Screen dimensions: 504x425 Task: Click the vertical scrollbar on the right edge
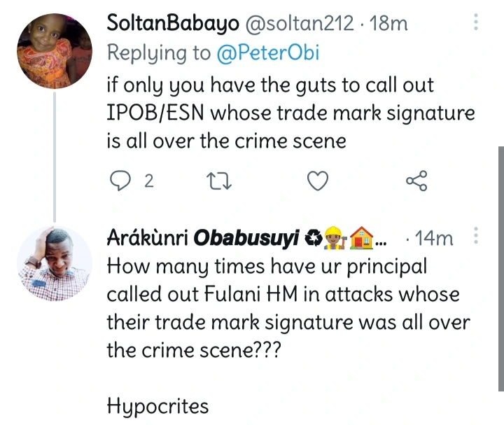(x=500, y=266)
